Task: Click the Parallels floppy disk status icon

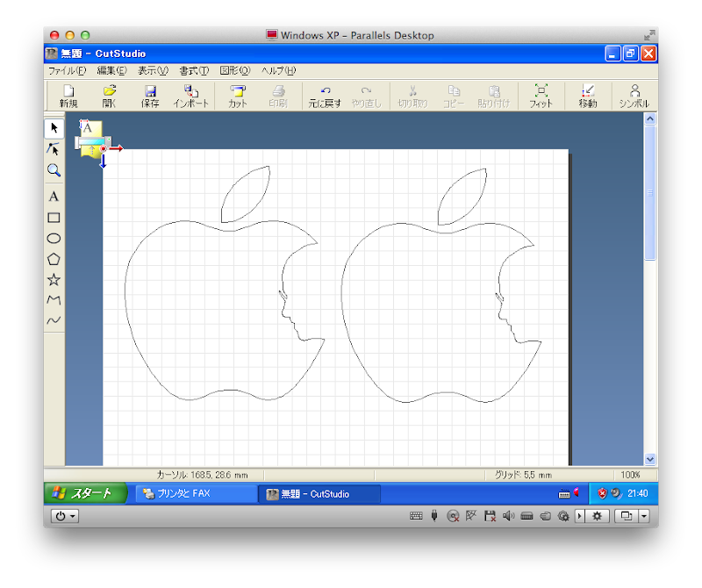Action: 490,516
